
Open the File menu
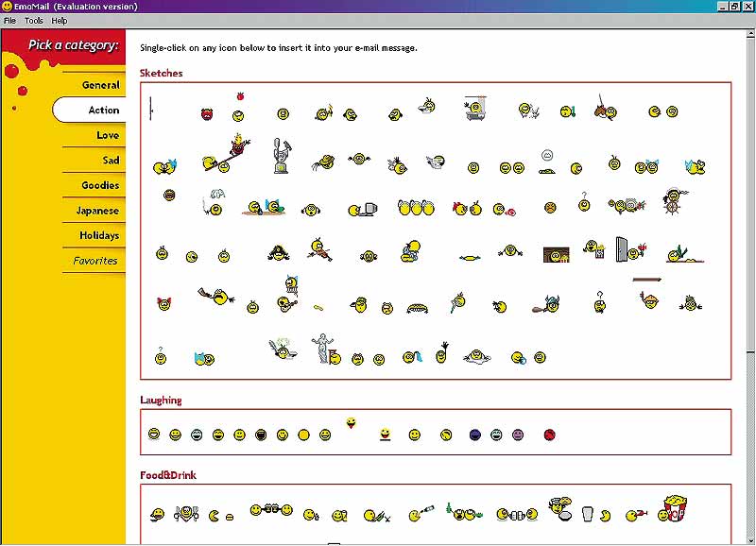(9, 21)
